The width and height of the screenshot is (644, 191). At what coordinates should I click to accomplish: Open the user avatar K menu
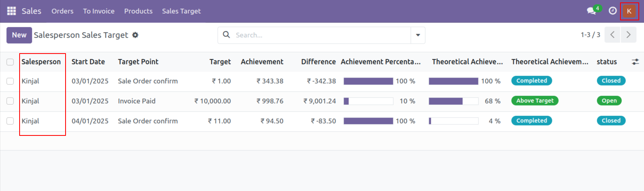629,11
